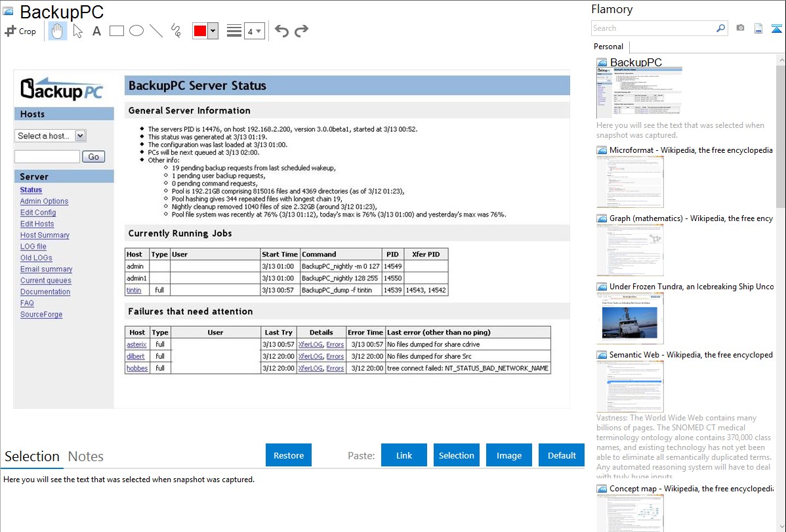Click the Flamory search field
Viewport: 786px width, 532px height.
pos(653,28)
